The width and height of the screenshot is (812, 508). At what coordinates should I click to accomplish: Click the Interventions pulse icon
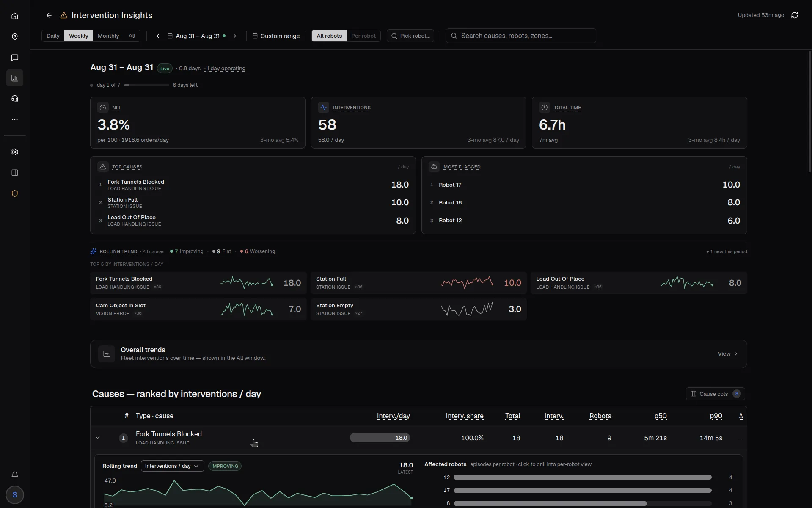coord(324,108)
